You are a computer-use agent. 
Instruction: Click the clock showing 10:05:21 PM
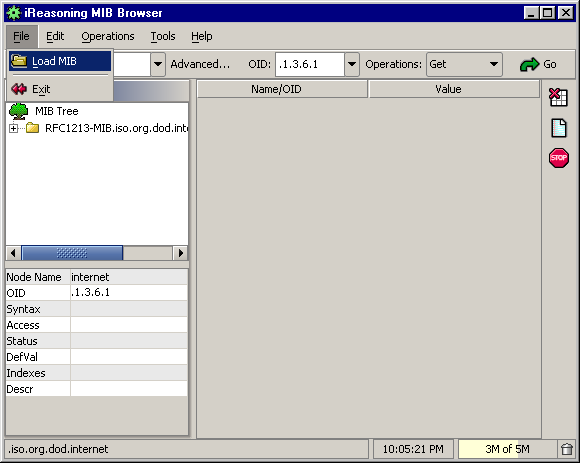pos(413,449)
